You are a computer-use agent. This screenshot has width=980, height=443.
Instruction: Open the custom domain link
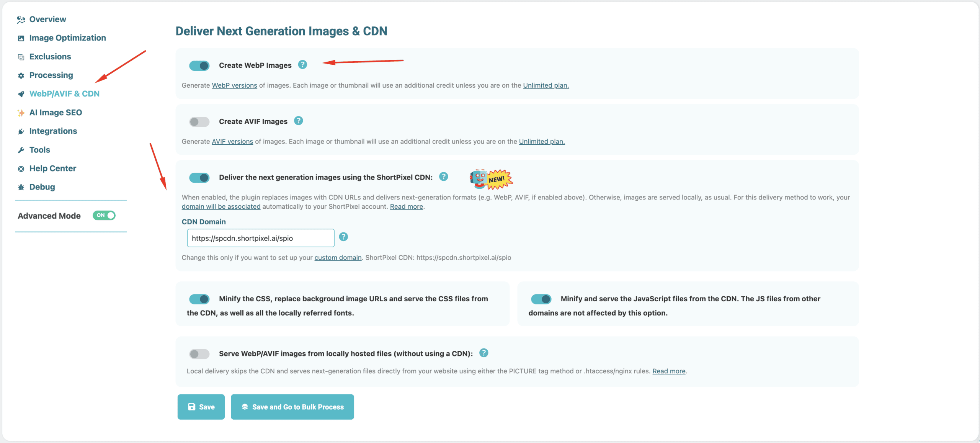point(338,258)
